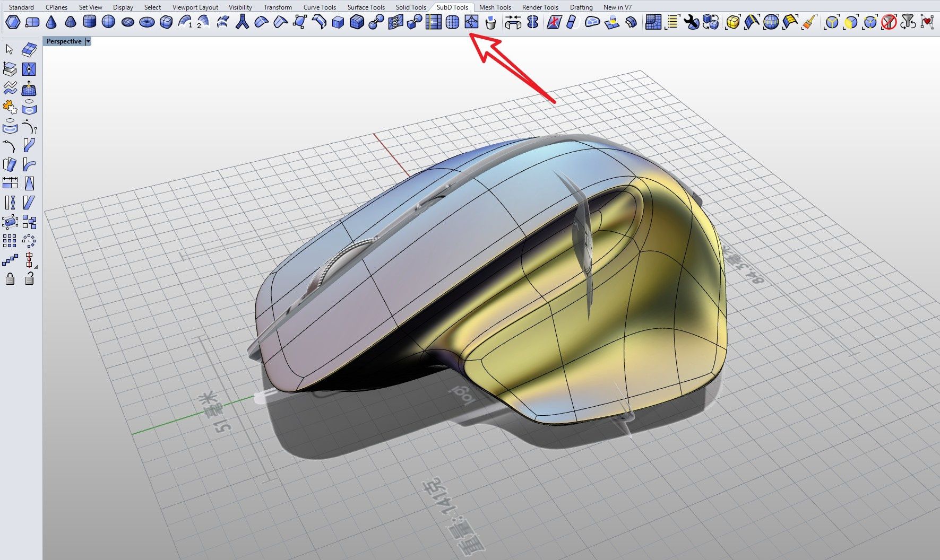The image size is (940, 560).
Task: Switch to the Solid Tools tab
Action: pyautogui.click(x=411, y=7)
